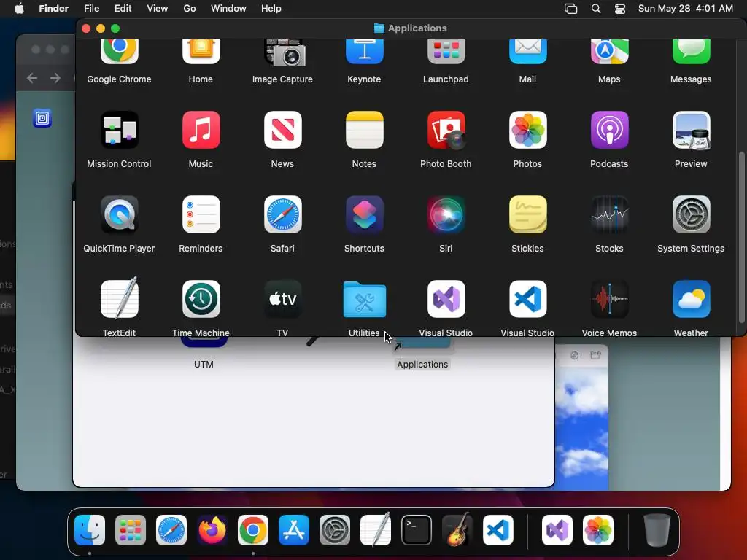The image size is (747, 560).
Task: Open the Notes app icon
Action: tap(365, 130)
